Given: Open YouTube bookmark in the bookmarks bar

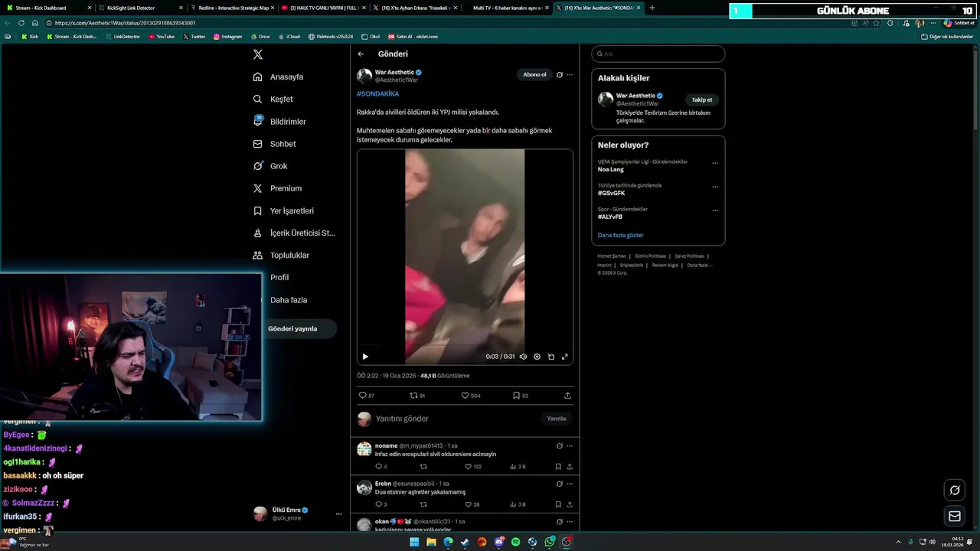Looking at the screenshot, I should [x=162, y=37].
